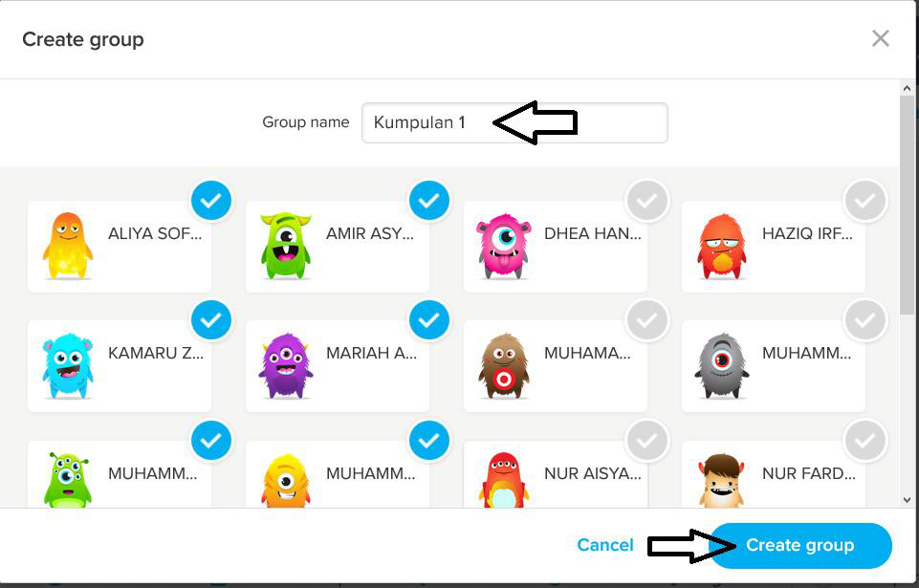Viewport: 919px width, 588px height.
Task: Click the gray one-eyed monster avatar
Action: click(721, 366)
